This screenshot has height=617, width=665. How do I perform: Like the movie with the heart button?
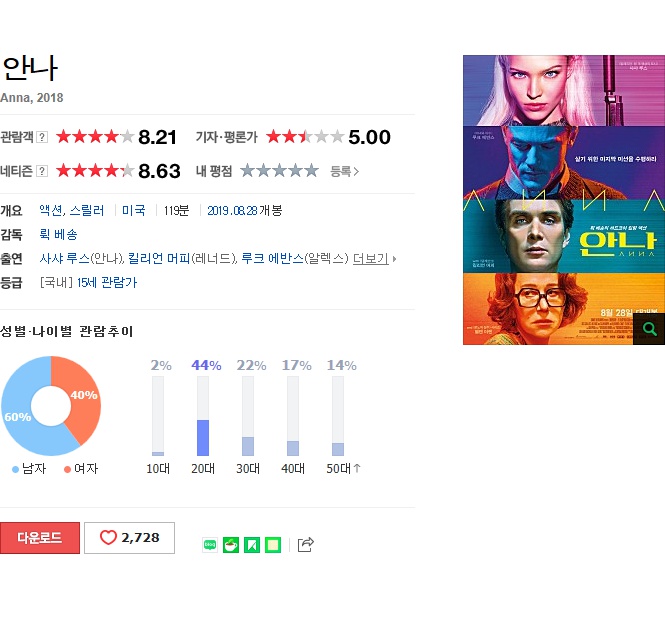click(x=129, y=538)
